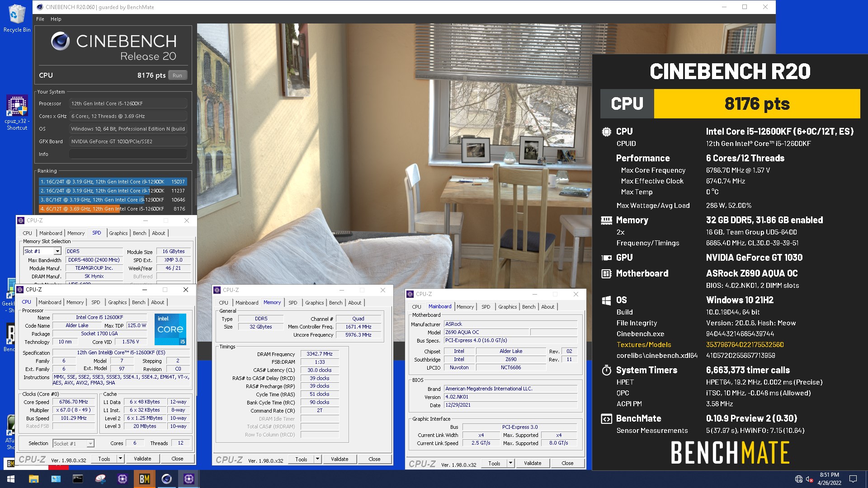The width and height of the screenshot is (868, 488).
Task: Click Validate in CPU-Z CPU window
Action: 142,459
